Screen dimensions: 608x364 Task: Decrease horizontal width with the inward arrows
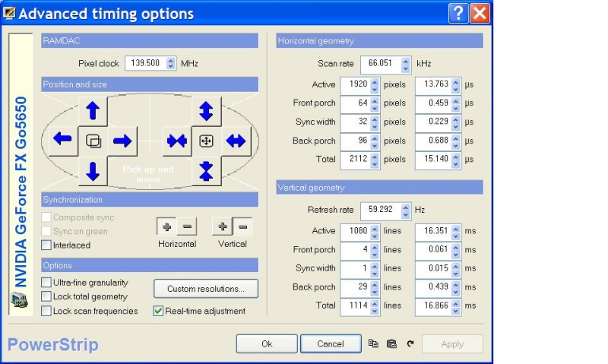coord(177,141)
